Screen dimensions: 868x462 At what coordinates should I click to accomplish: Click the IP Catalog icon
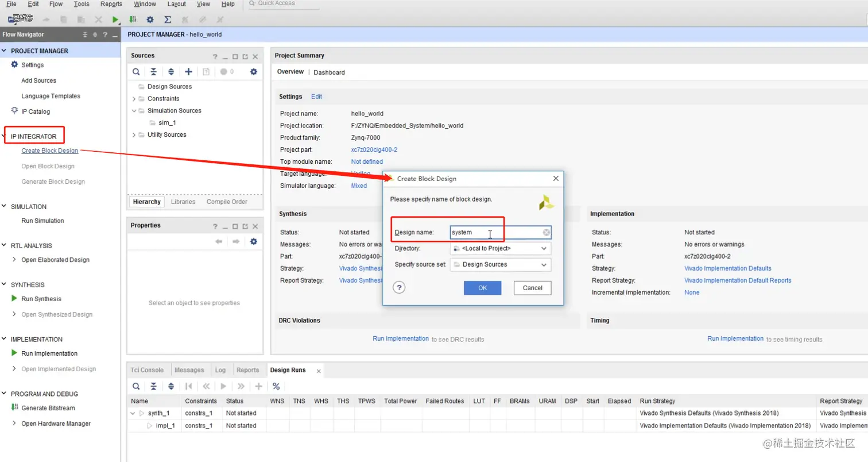point(15,111)
